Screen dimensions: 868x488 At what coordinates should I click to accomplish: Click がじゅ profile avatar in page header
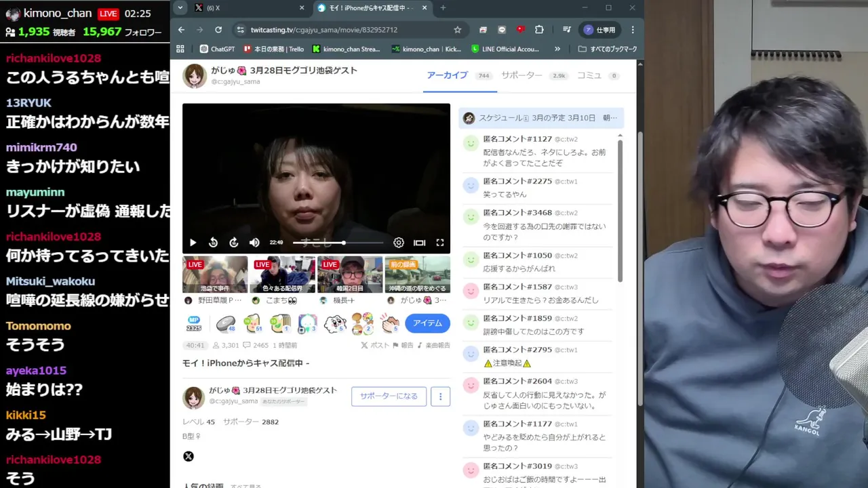(x=195, y=76)
